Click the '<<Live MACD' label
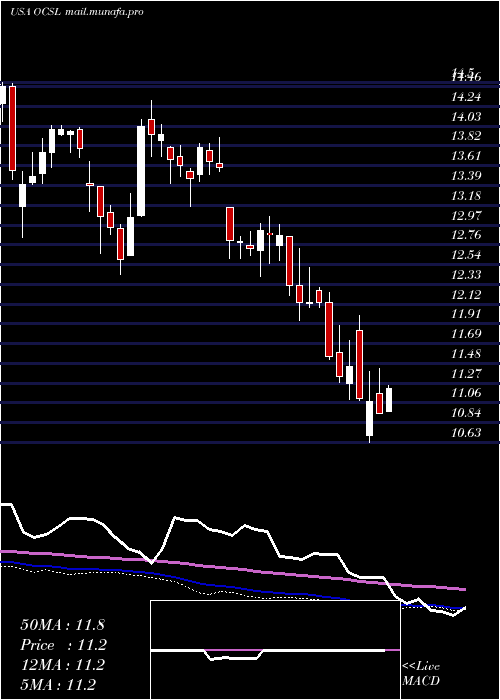The image size is (500, 700). click(421, 673)
